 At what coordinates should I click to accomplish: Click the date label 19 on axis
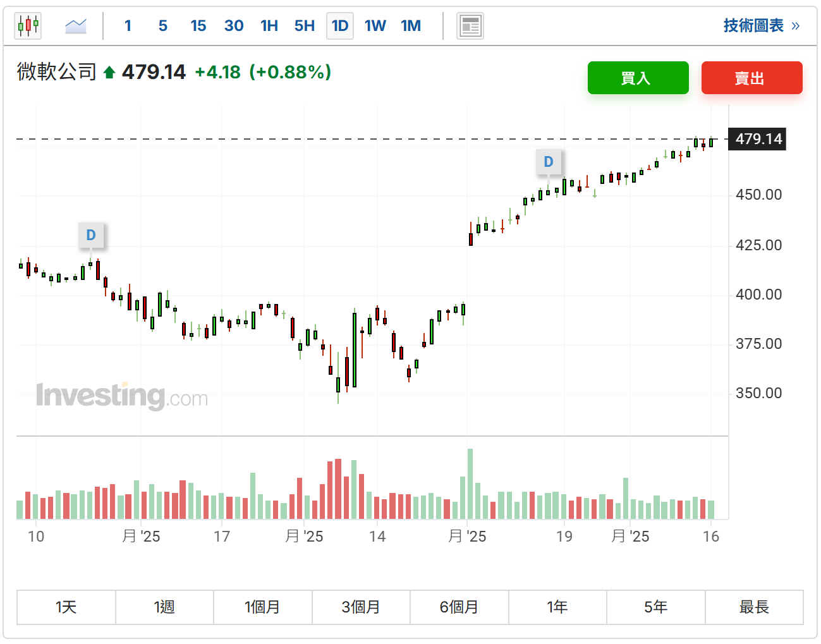click(x=564, y=537)
